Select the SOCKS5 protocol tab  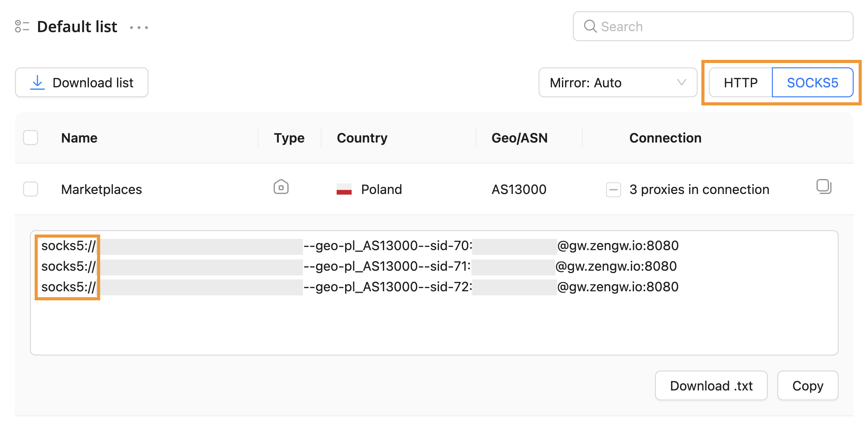click(812, 83)
